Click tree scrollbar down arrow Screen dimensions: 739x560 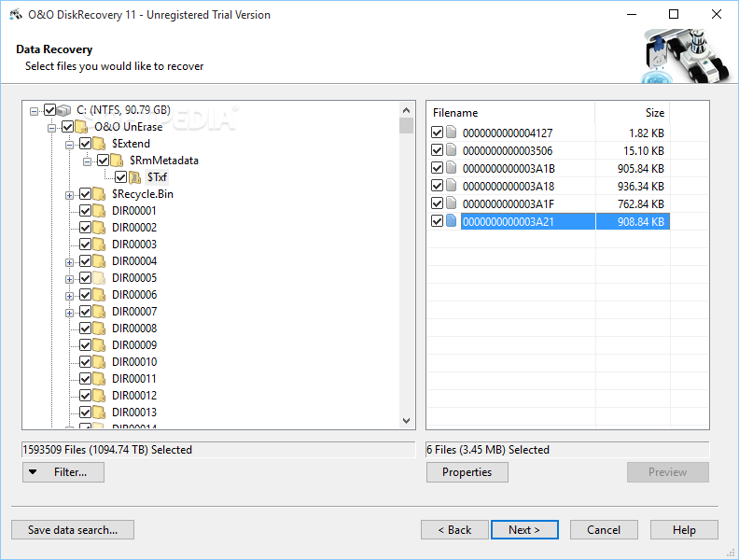(x=406, y=421)
